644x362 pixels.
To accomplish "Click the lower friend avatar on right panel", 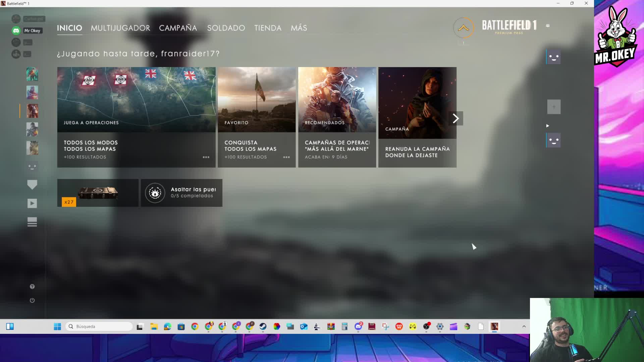I will (554, 140).
